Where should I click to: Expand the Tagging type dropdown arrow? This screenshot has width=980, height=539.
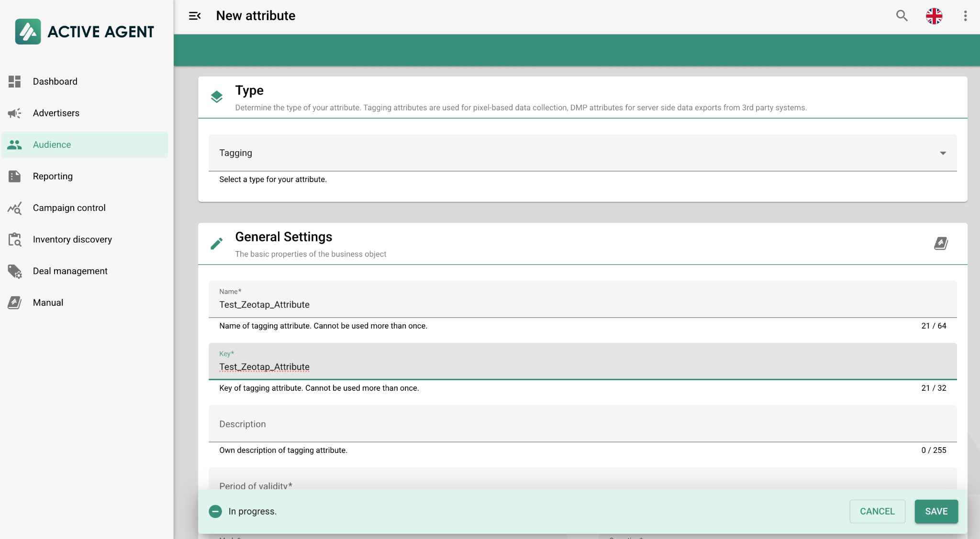943,153
